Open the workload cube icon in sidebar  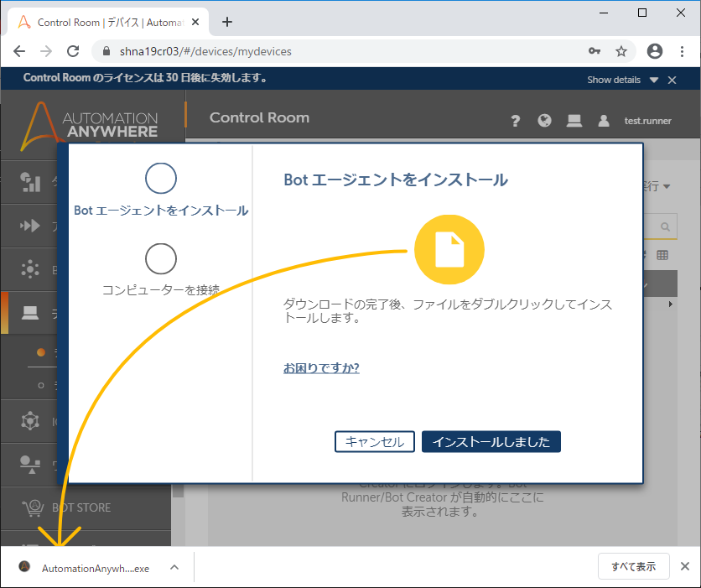[x=30, y=421]
